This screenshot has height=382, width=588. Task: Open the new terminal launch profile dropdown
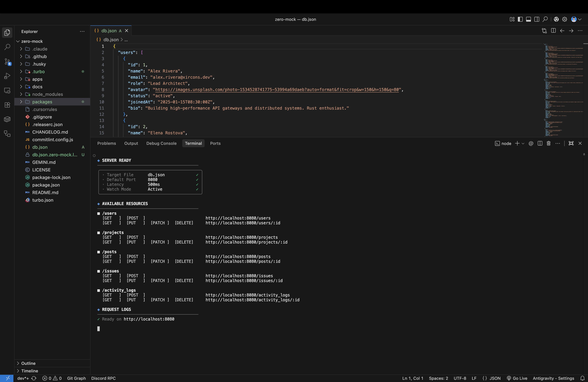(523, 143)
